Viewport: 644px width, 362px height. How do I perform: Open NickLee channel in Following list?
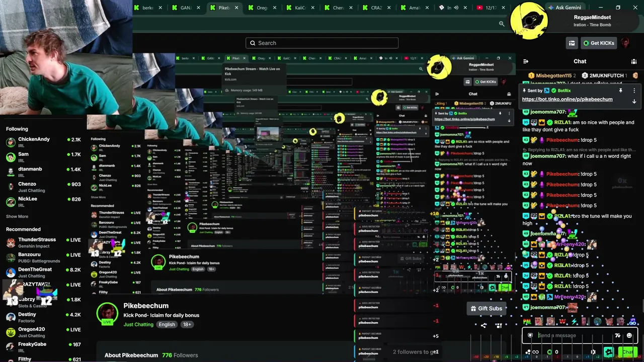[x=43, y=202]
